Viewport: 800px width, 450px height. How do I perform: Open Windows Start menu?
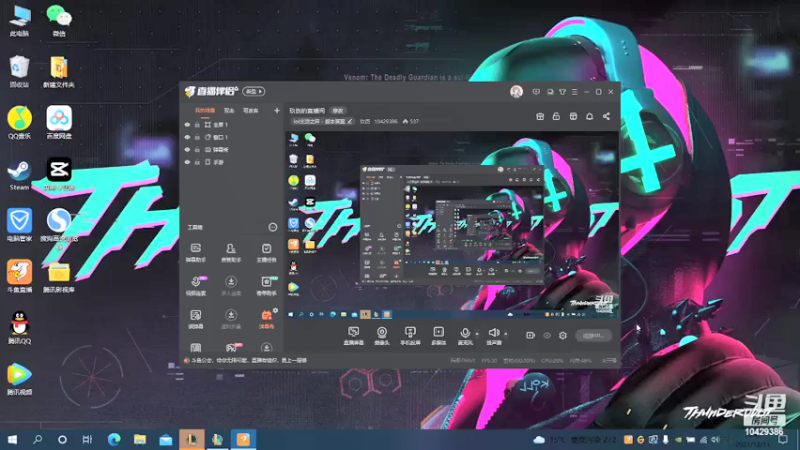[x=12, y=439]
